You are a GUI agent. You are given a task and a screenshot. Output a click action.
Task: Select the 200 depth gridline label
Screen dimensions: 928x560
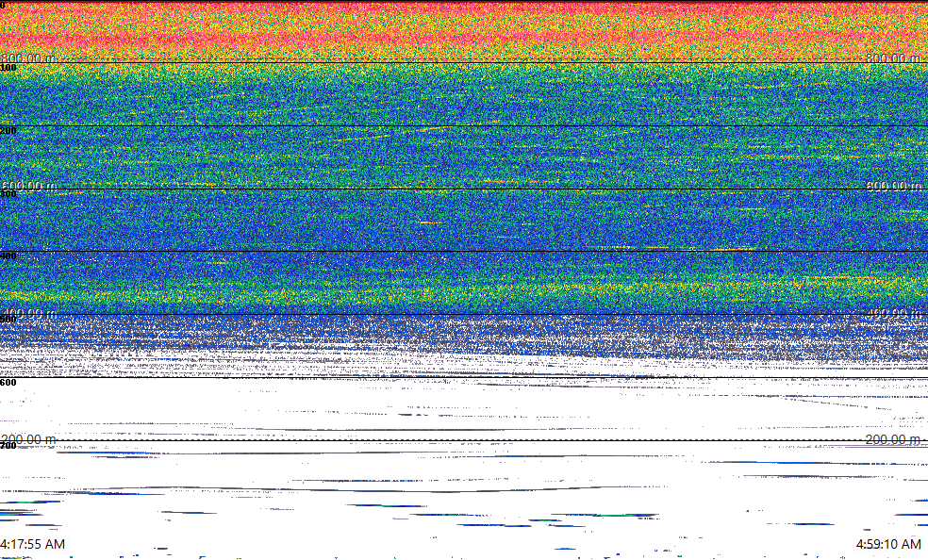[x=8, y=131]
